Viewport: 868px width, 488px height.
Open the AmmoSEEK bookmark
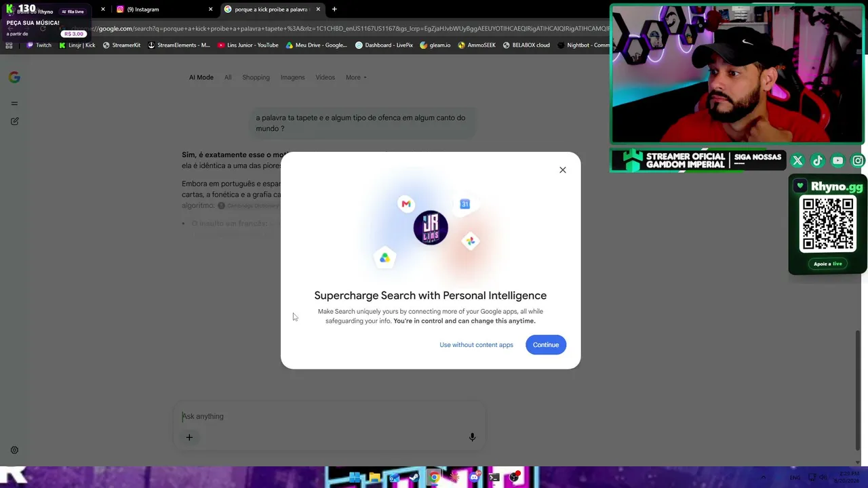[477, 45]
